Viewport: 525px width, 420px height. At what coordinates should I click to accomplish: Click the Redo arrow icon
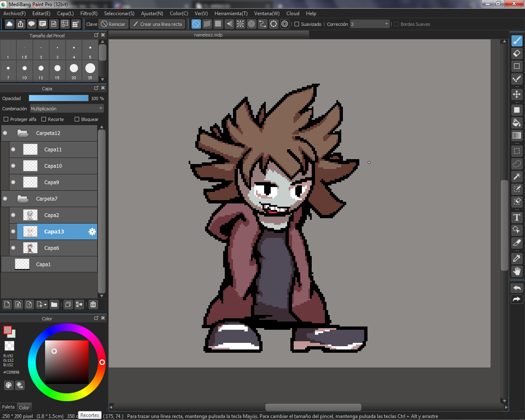tap(517, 299)
